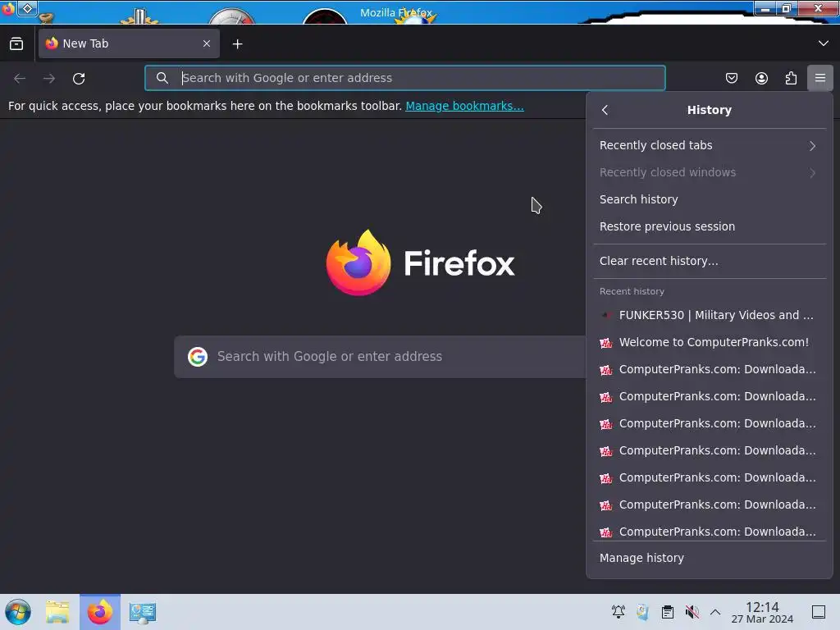
Task: Click the show desktop icon
Action: coord(819,612)
